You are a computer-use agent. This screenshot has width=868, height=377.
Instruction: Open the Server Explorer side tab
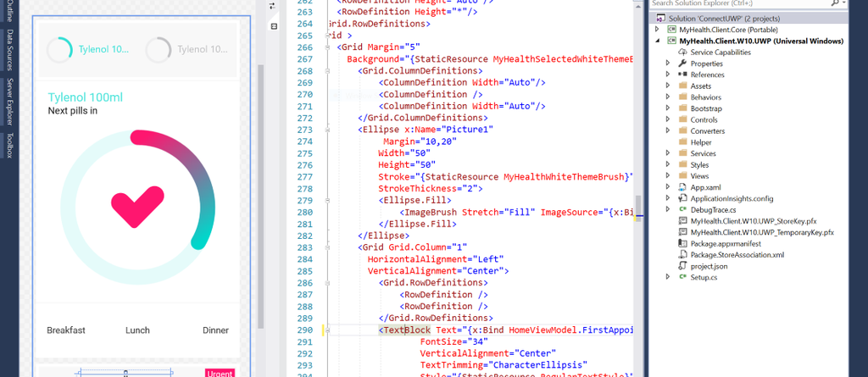pos(9,99)
